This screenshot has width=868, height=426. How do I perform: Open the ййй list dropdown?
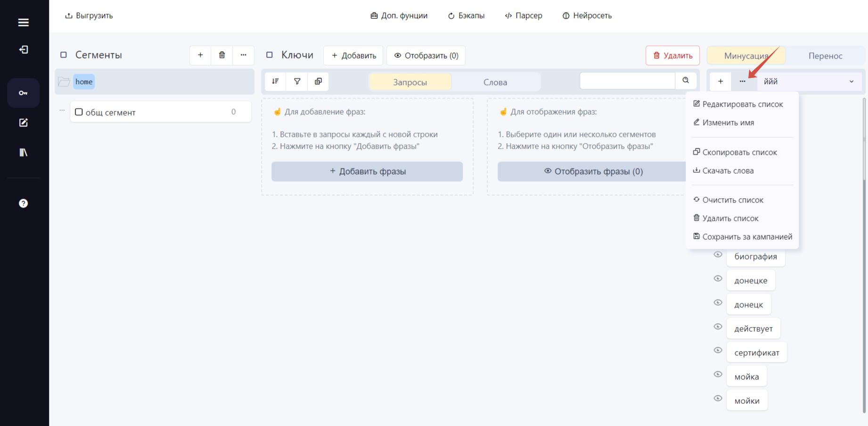coord(809,81)
